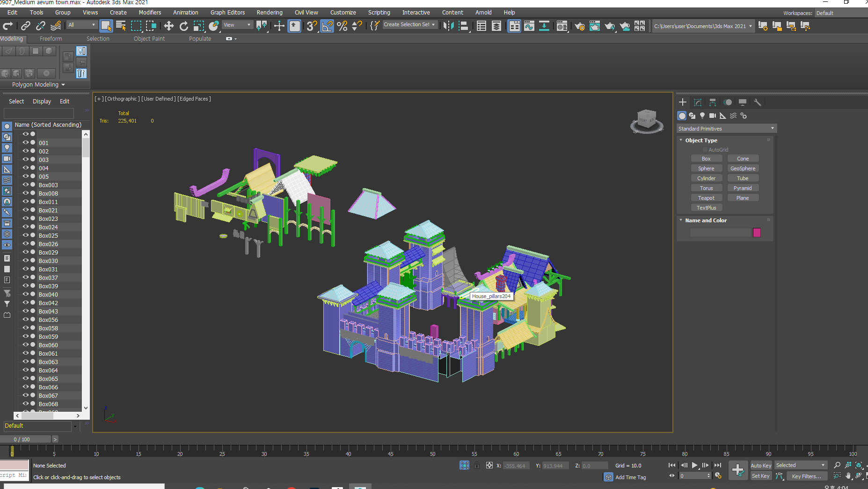
Task: Open the Utilities wrench panel
Action: tap(758, 102)
